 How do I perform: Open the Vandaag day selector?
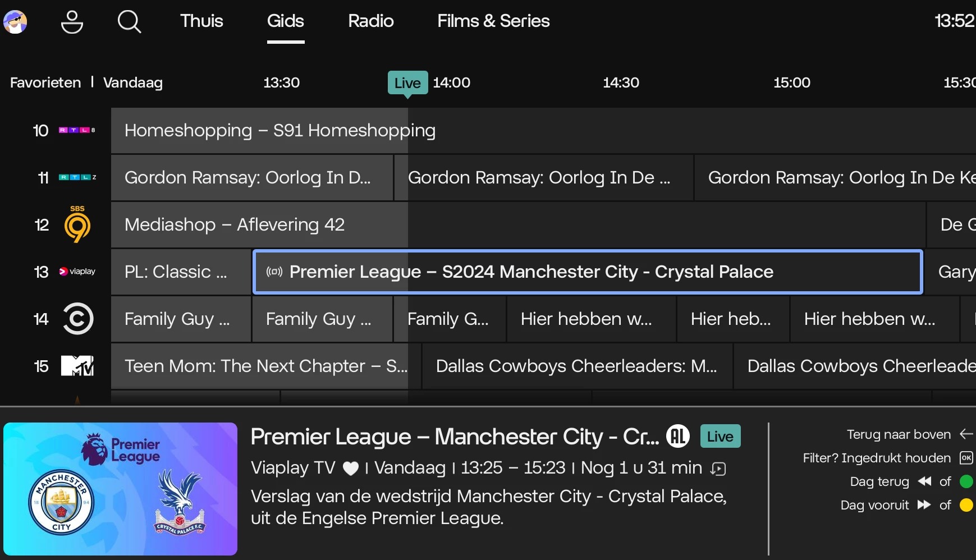point(133,82)
